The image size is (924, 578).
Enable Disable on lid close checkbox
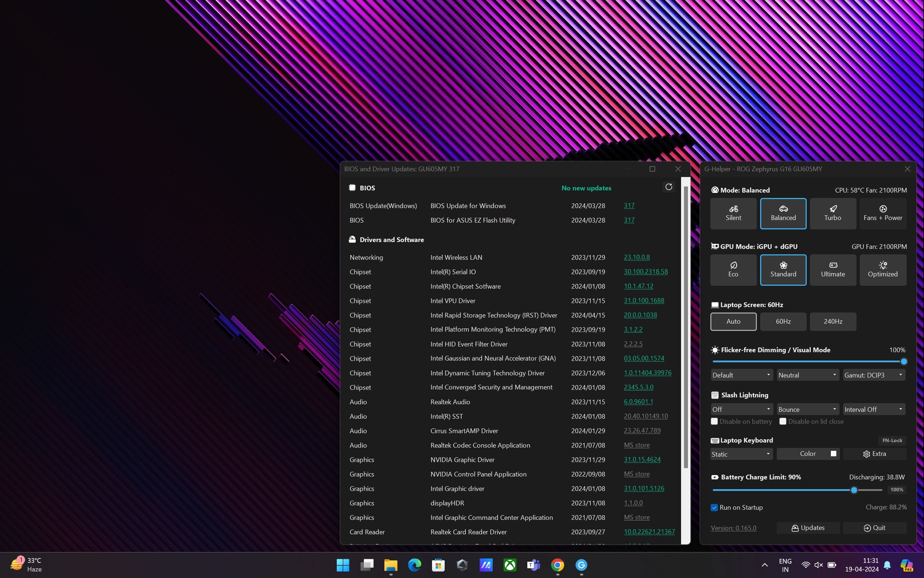click(x=783, y=421)
